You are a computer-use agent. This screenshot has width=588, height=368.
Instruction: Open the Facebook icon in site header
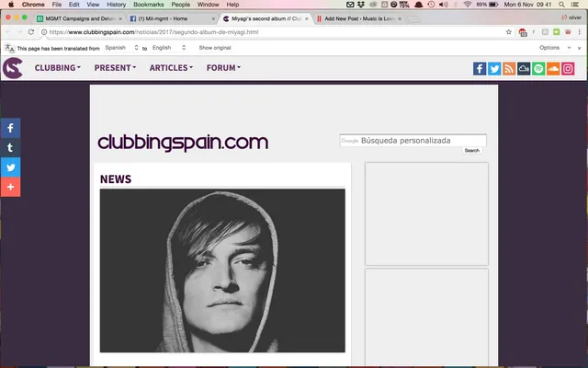pyautogui.click(x=480, y=69)
